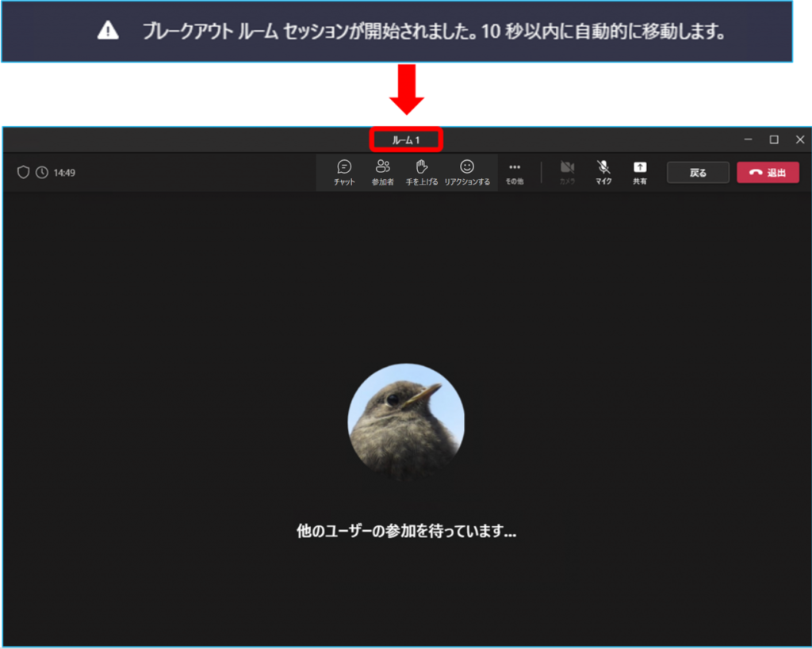Raise your hand with 手を上げる

422,172
